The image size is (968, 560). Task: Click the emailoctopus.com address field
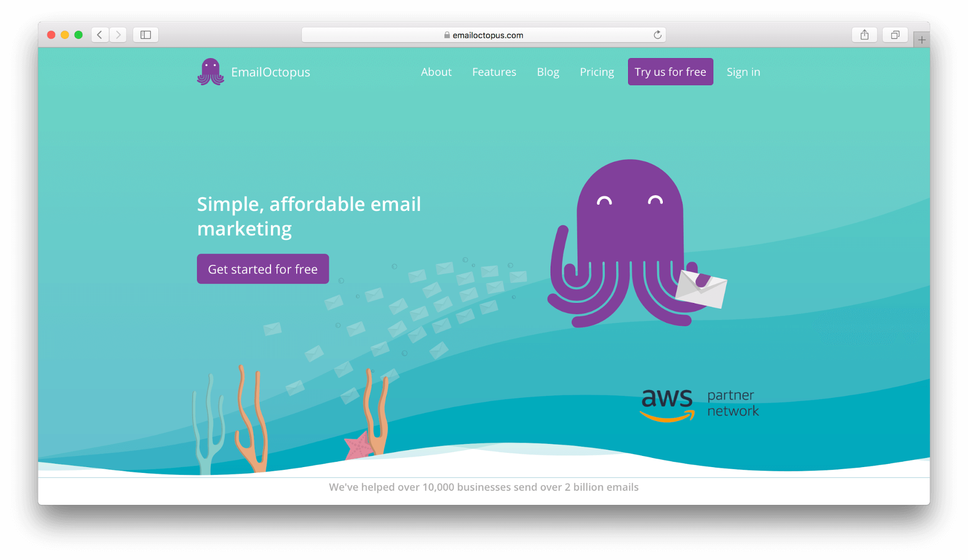coord(484,35)
